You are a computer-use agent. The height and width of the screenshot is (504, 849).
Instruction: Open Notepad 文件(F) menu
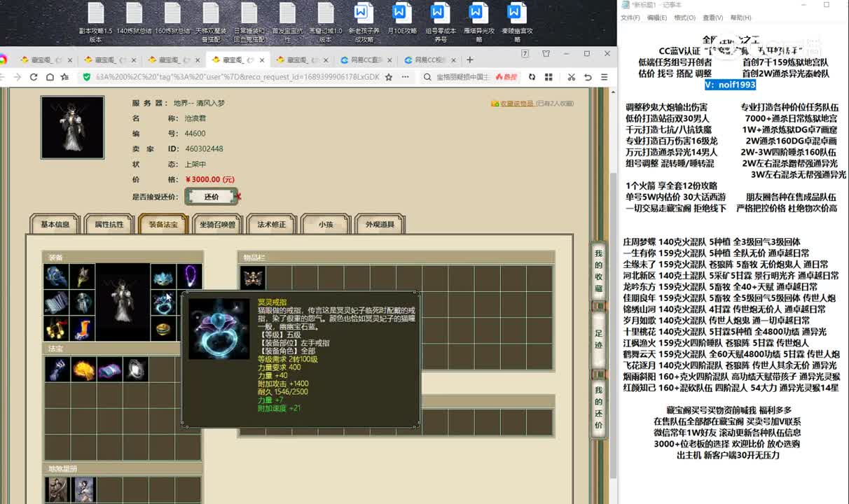[630, 17]
